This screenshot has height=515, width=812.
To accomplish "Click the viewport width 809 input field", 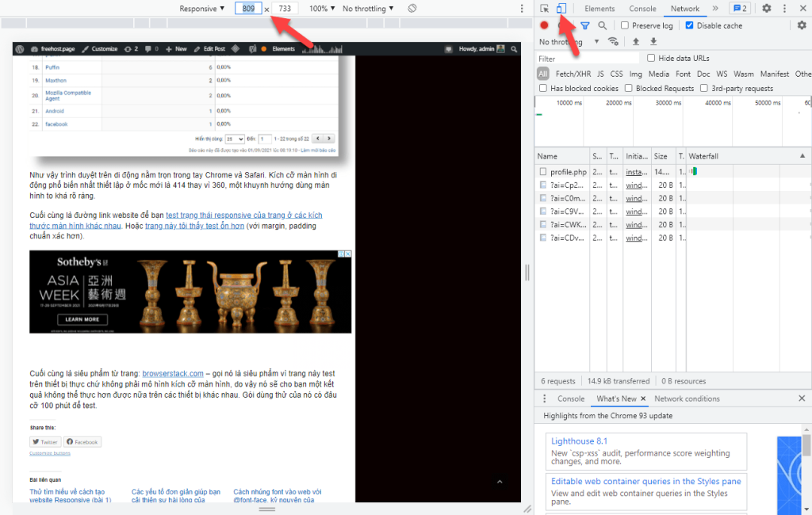I will pos(247,8).
